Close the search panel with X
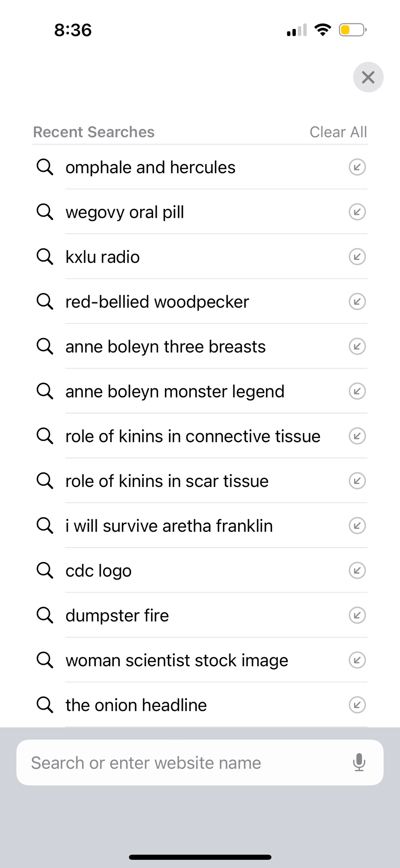Screen dimensions: 400x868 [368, 78]
